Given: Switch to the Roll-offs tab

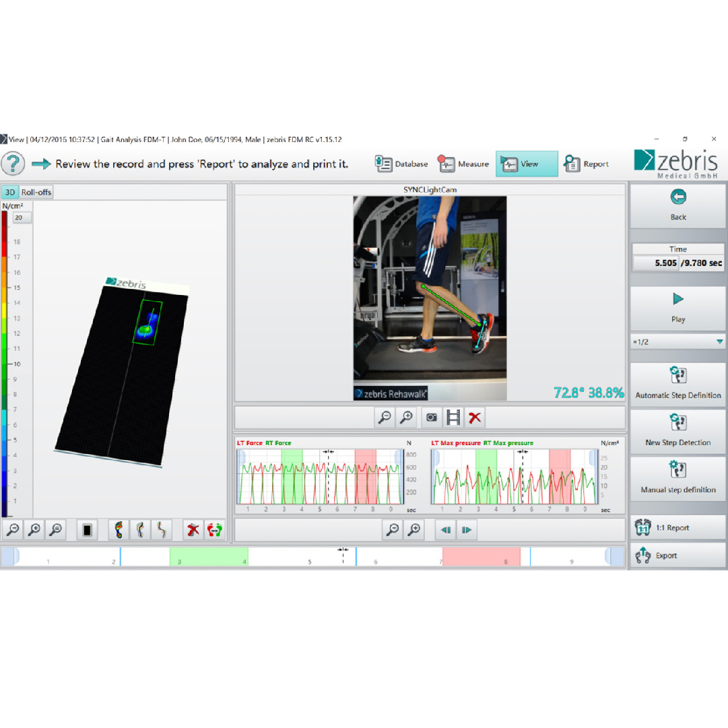Looking at the screenshot, I should [x=36, y=192].
